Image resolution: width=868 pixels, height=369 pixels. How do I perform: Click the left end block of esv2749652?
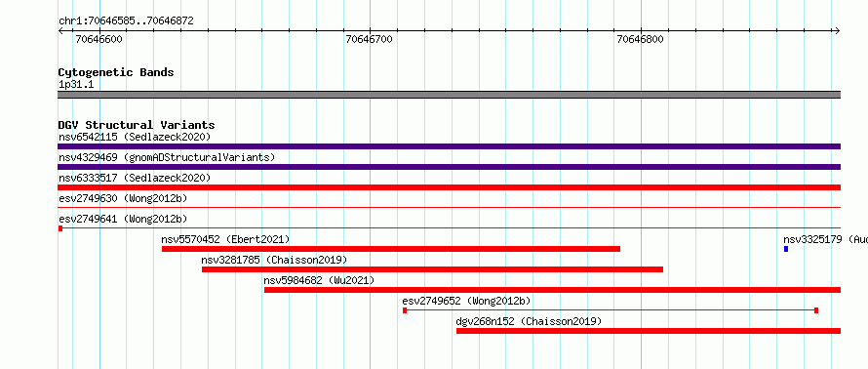[405, 310]
